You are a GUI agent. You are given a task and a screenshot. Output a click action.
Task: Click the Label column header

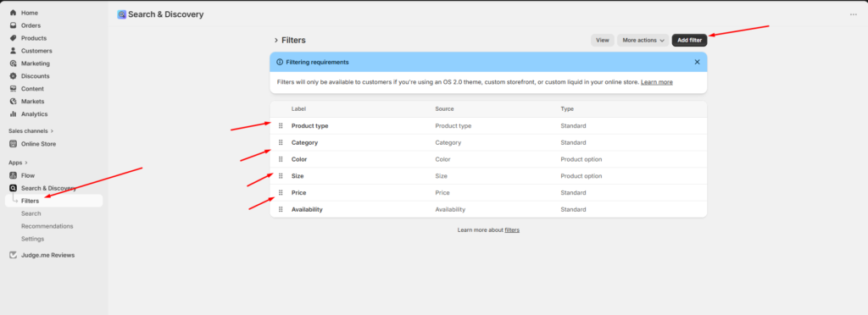tap(299, 109)
